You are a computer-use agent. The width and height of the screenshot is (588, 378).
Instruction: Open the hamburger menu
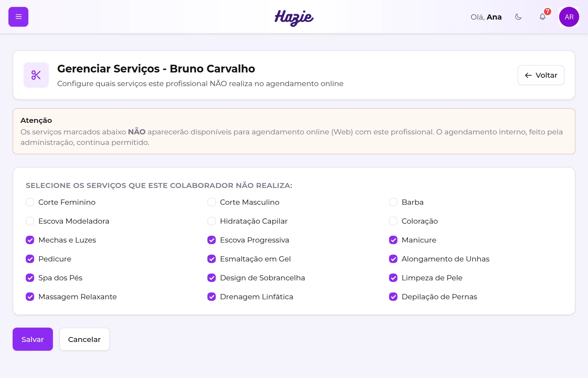click(18, 17)
